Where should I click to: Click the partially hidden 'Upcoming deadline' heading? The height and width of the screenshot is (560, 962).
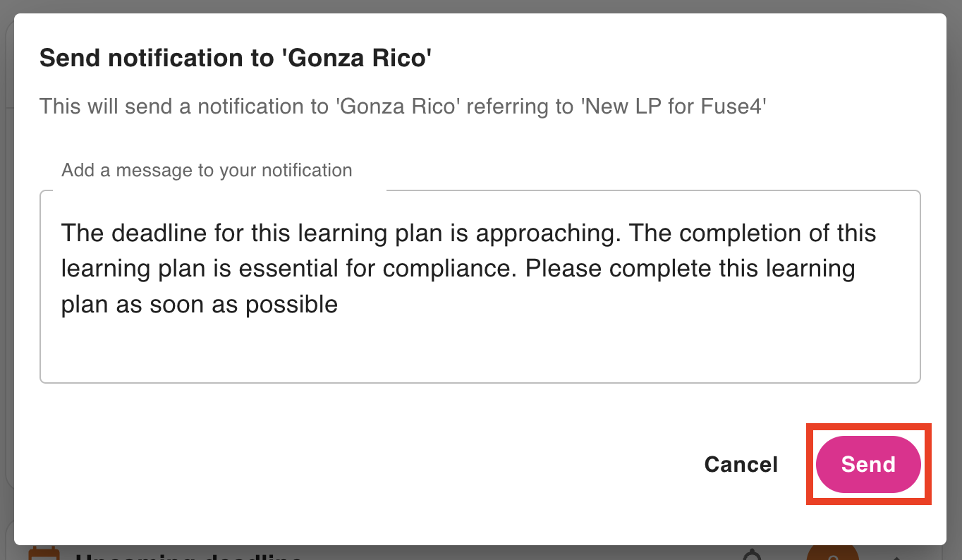(x=189, y=556)
